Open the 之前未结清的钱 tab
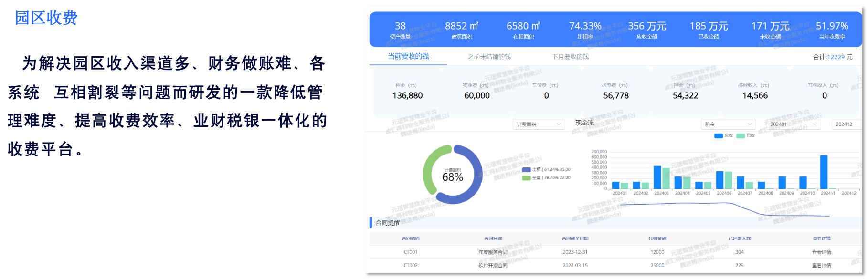Screen dimensions: 868x279 click(x=489, y=57)
